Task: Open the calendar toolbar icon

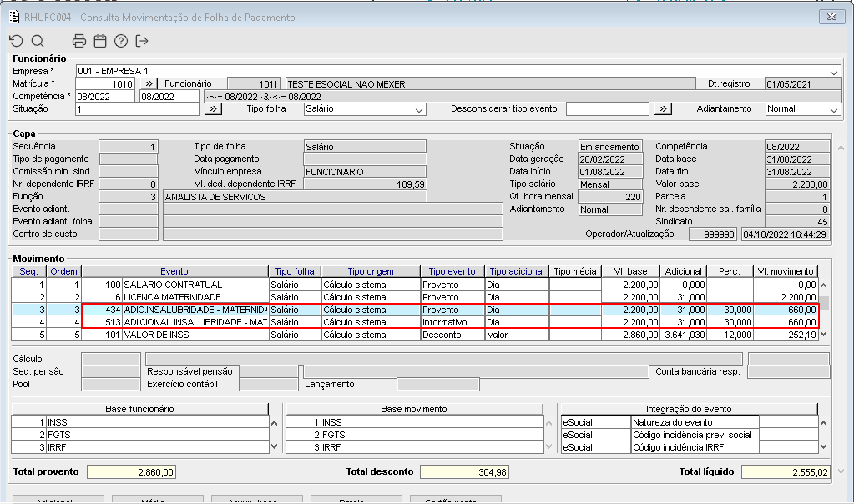Action: tap(100, 41)
